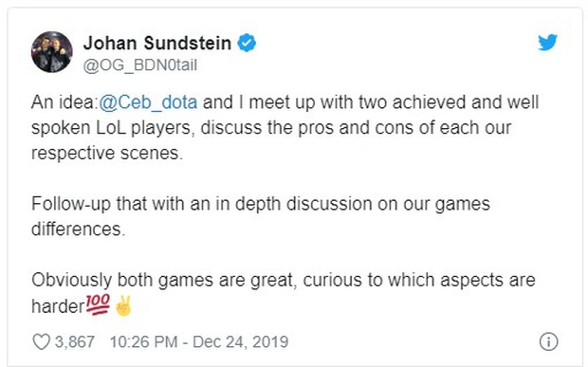Open the @OG_BDN0tail handle

click(x=139, y=65)
